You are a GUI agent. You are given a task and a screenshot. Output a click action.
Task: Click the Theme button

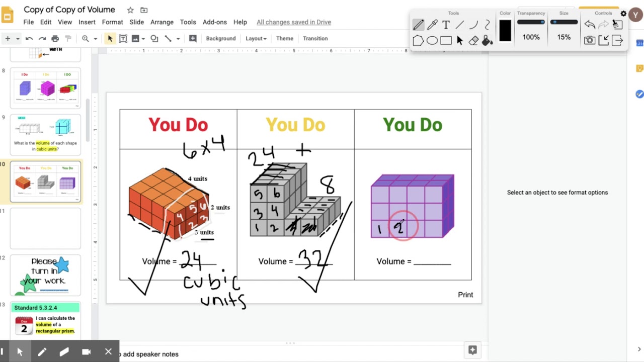pos(285,38)
